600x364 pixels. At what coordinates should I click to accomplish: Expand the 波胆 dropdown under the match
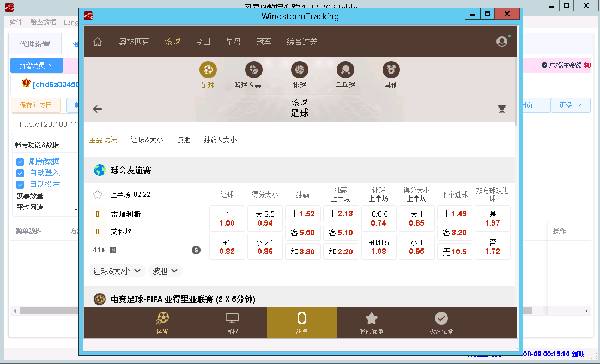point(165,271)
